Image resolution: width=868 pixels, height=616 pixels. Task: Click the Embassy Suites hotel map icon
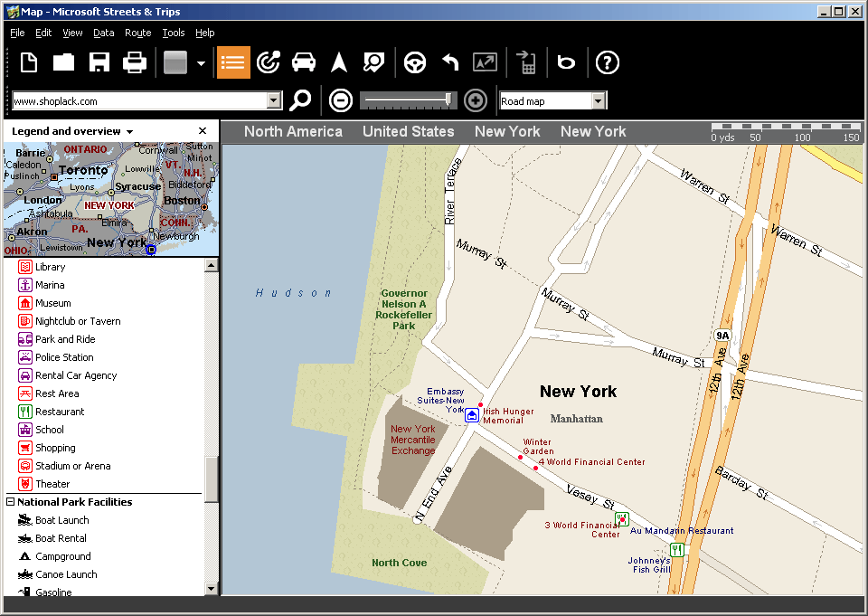click(x=472, y=415)
